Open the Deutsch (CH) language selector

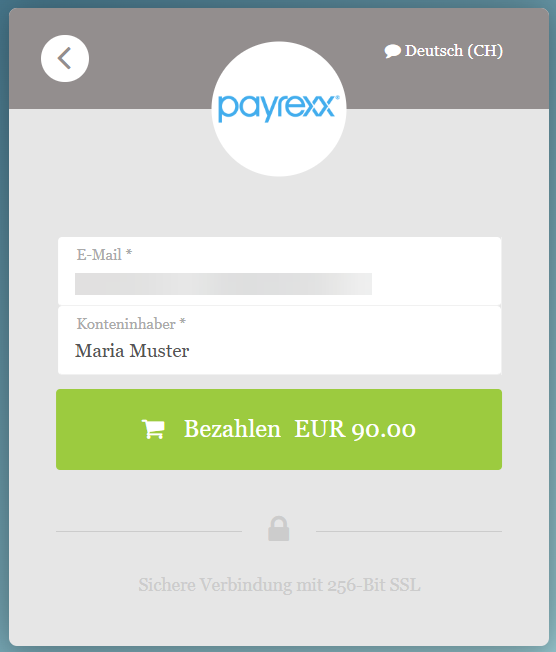[x=443, y=51]
